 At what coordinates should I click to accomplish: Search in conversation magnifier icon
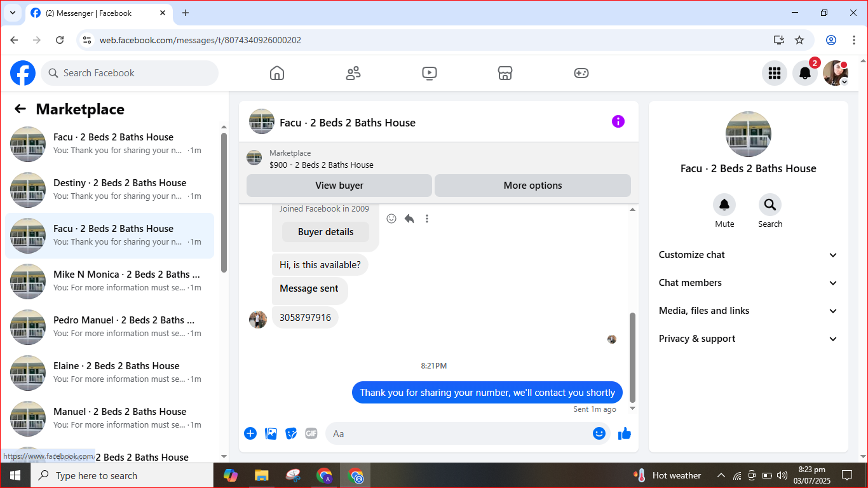click(770, 205)
